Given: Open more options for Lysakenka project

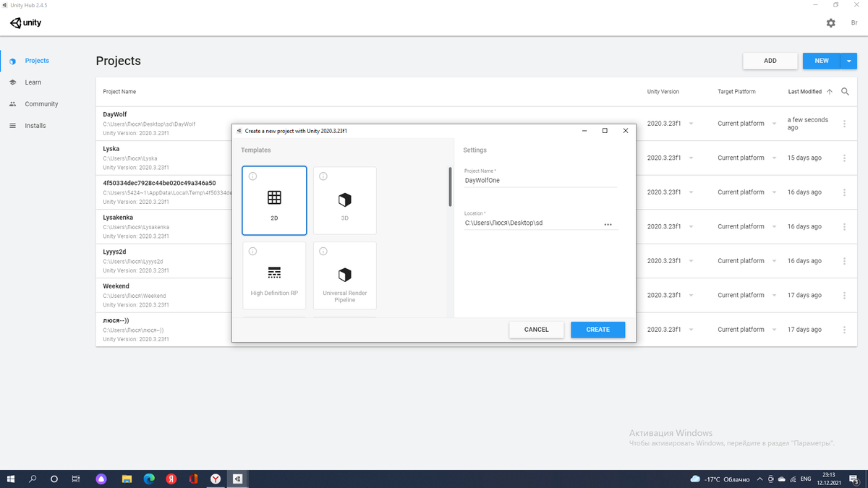Looking at the screenshot, I should (844, 226).
